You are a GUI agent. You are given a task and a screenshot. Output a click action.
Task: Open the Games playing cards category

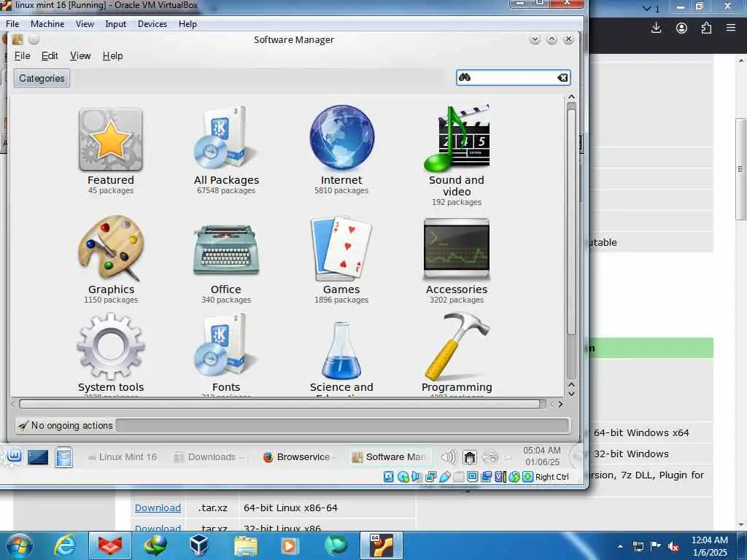[341, 260]
